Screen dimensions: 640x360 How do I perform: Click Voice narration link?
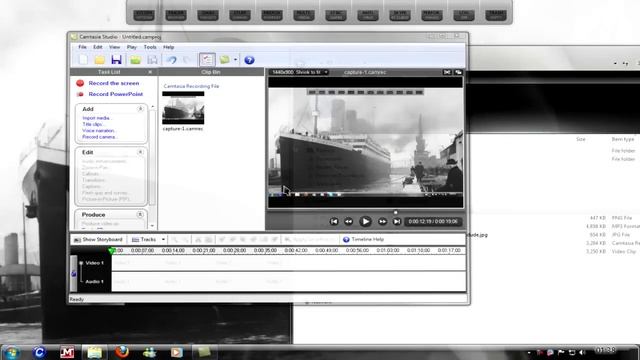tap(99, 131)
